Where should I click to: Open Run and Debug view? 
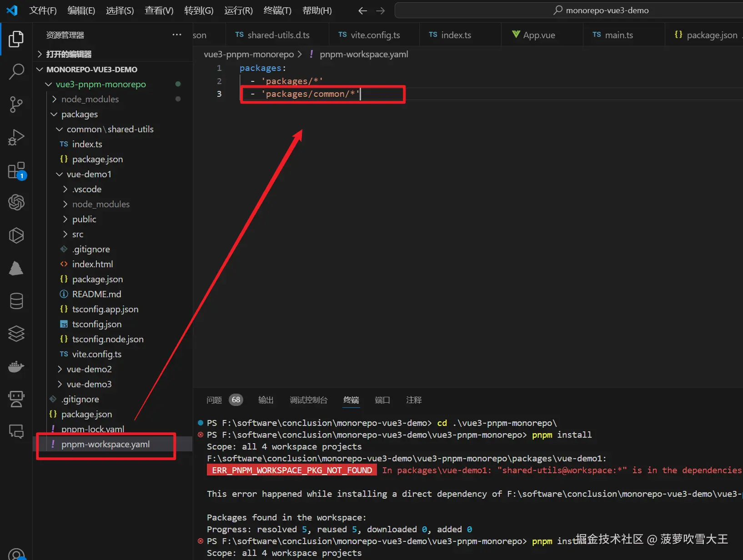click(x=16, y=137)
